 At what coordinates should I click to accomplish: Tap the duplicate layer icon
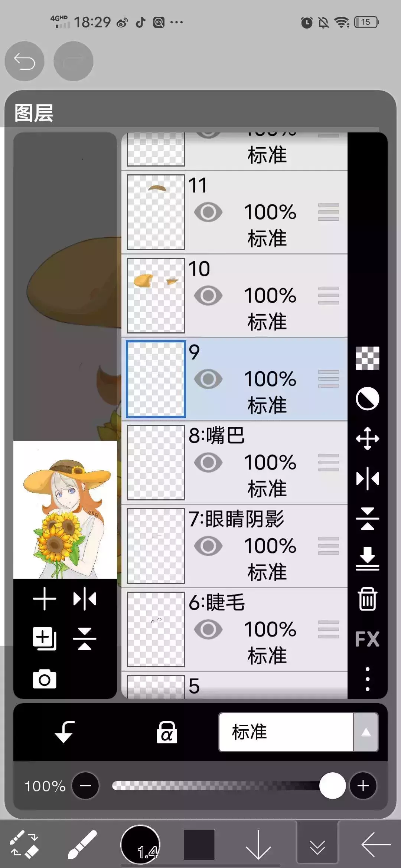(45, 639)
